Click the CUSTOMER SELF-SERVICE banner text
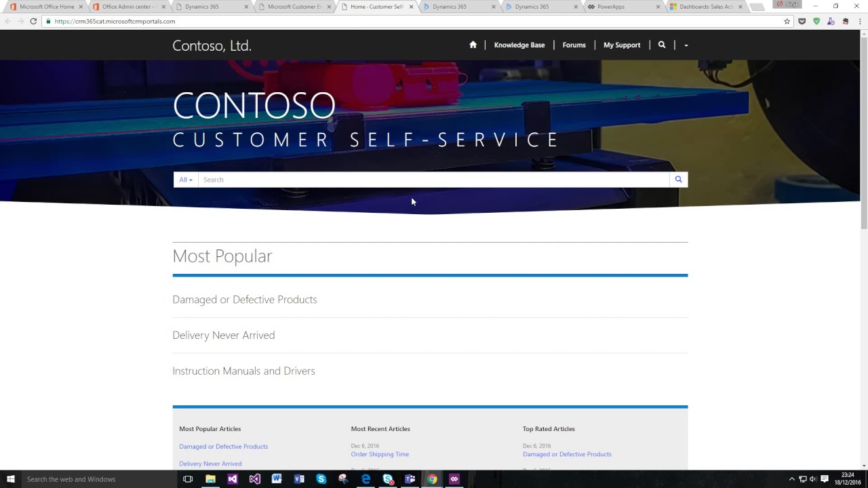 366,140
